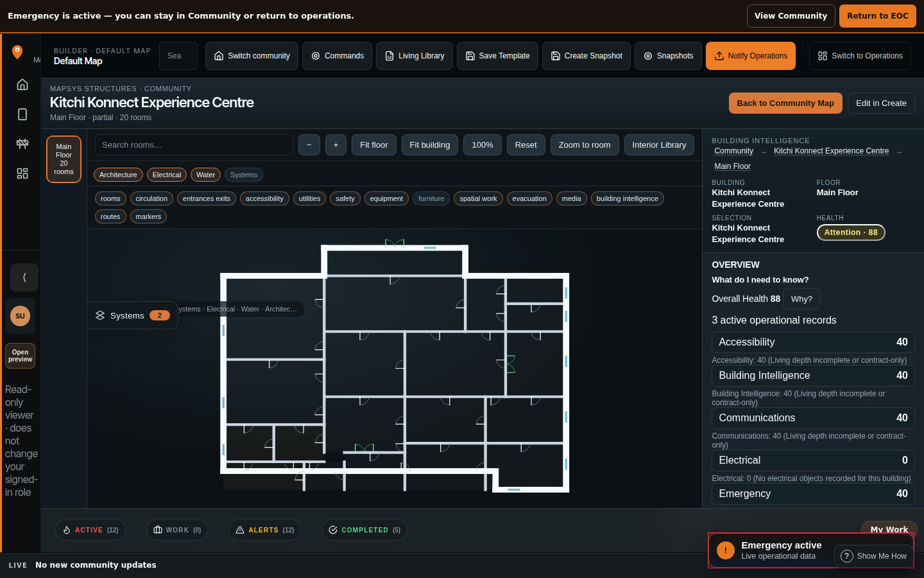Toggle the entrances exits filter chip
The height and width of the screenshot is (578, 924).
pyautogui.click(x=207, y=198)
